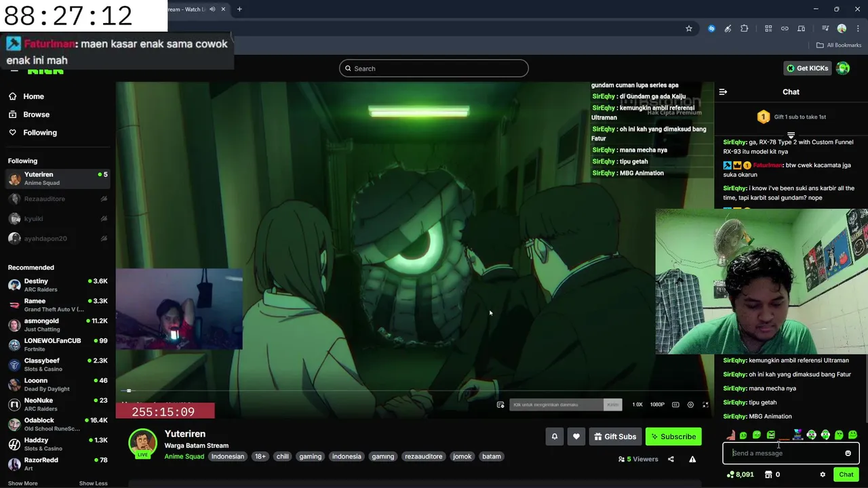Screen dimensions: 868x488
Task: Enter fullscreen on video player
Action: pyautogui.click(x=705, y=405)
